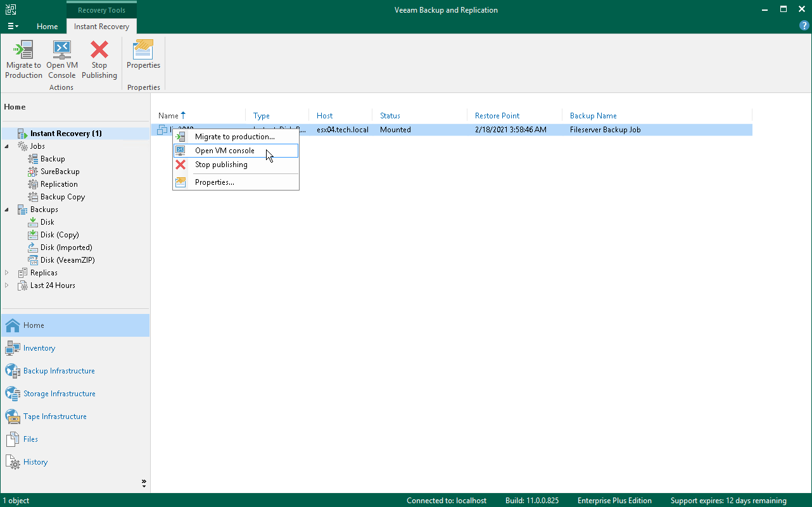This screenshot has width=812, height=507.
Task: Open Properties from the ribbon
Action: click(143, 57)
